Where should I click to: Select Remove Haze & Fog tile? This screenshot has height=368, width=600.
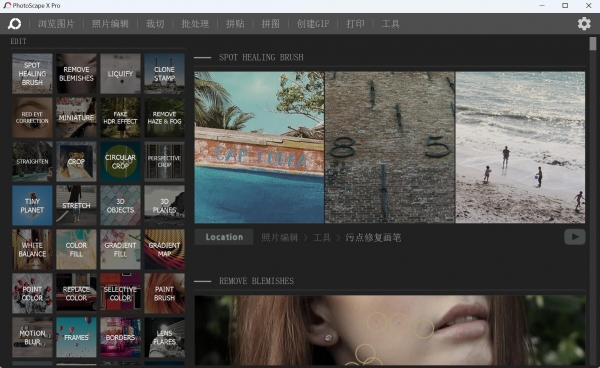pos(164,117)
